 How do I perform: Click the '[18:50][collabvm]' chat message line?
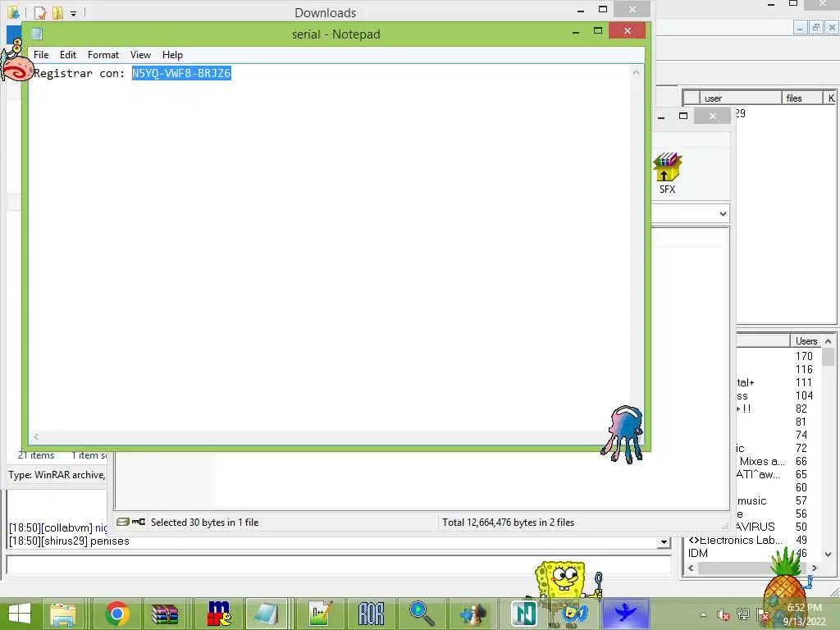[58, 527]
